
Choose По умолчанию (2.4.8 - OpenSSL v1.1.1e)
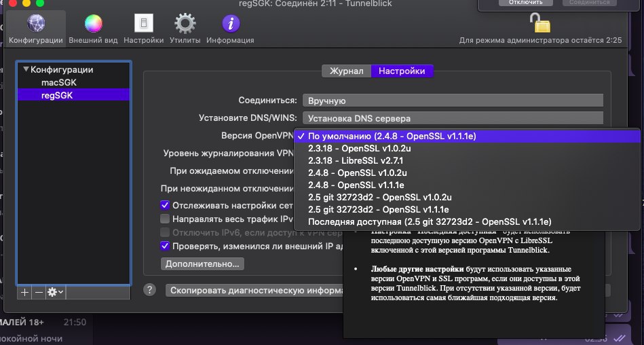[467, 136]
